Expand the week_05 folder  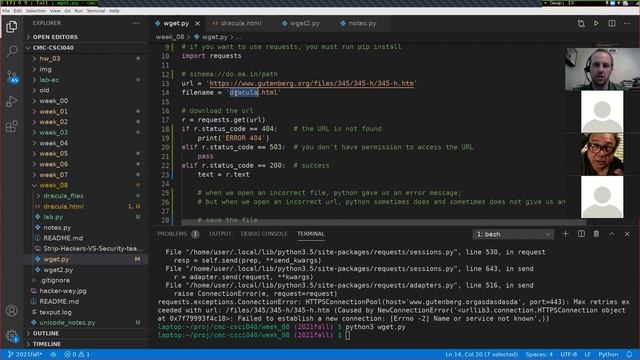(x=53, y=154)
